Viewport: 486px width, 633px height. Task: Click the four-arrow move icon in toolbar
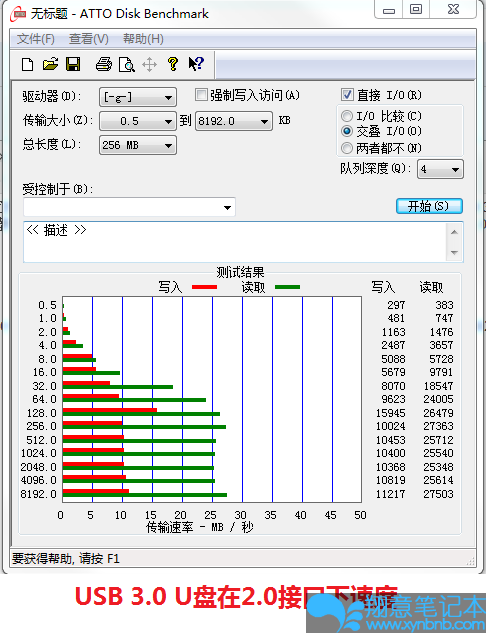149,65
